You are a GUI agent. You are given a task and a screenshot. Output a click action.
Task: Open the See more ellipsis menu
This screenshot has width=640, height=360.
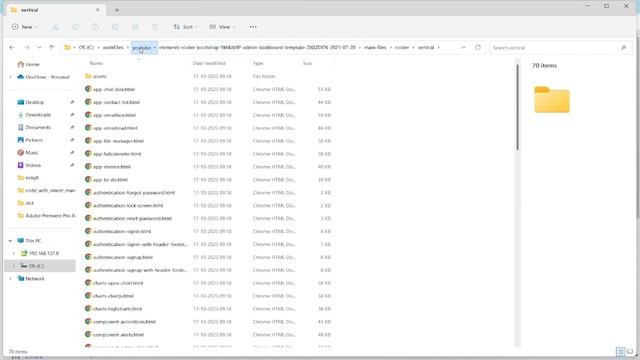253,27
